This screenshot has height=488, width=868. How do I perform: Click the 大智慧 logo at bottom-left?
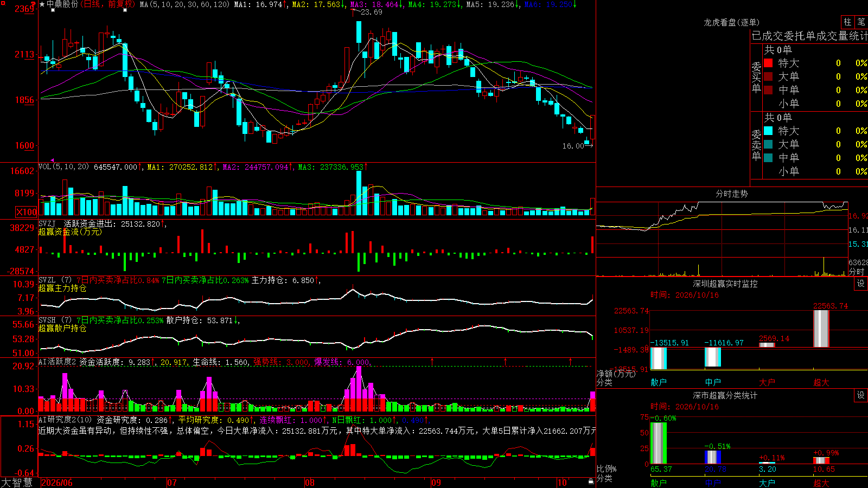[x=17, y=482]
